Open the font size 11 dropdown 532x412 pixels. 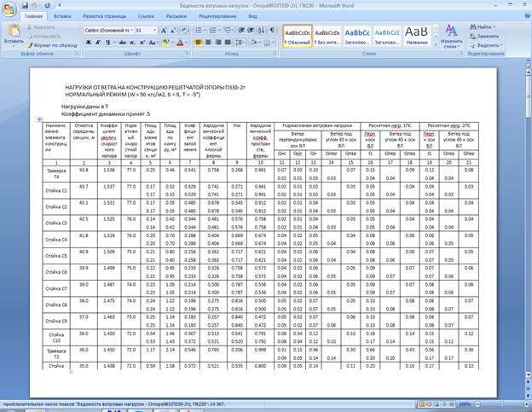pos(154,31)
